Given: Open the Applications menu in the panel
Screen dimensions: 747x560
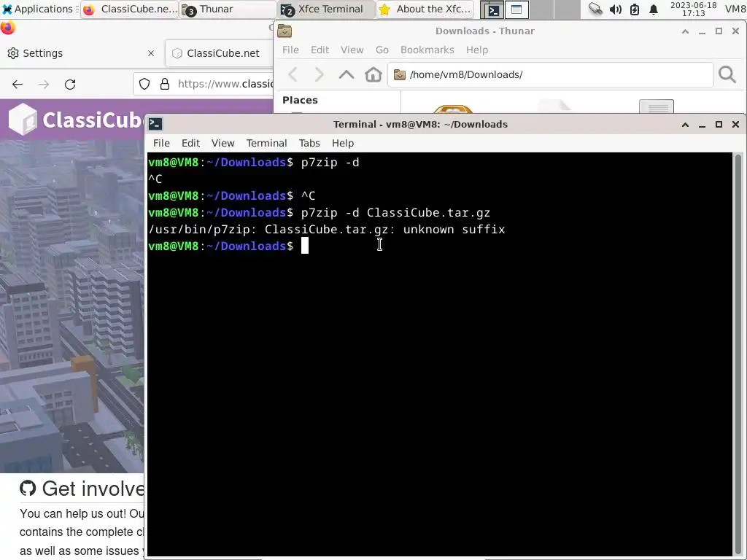Looking at the screenshot, I should (x=39, y=9).
